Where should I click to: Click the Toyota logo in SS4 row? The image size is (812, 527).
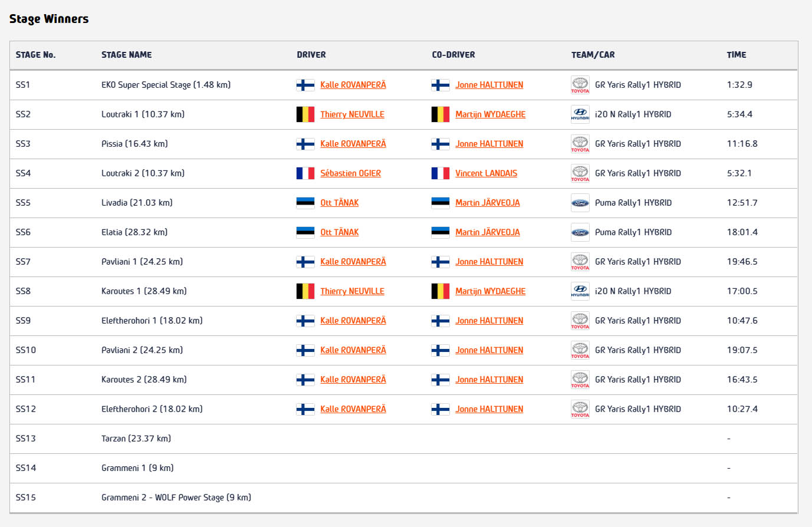580,173
